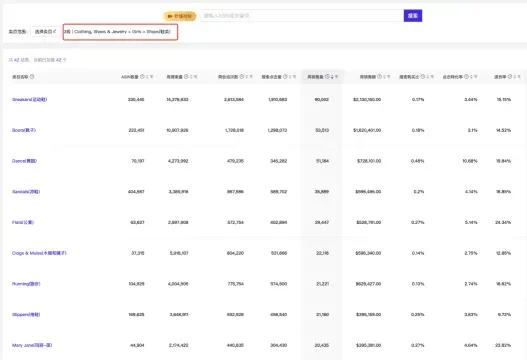Screen dimensions: 527x360
Task: Open the filter icon of the last column header
Action: pyautogui.click(x=519, y=77)
